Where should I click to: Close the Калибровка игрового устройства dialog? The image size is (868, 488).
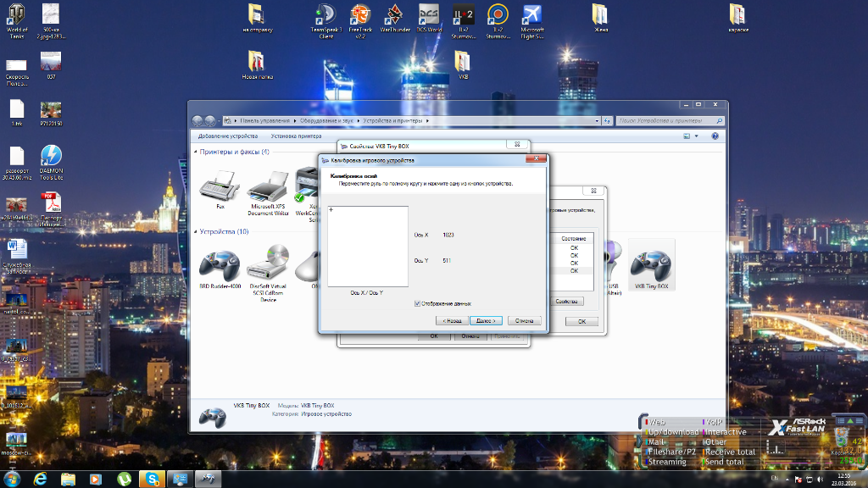pyautogui.click(x=536, y=158)
